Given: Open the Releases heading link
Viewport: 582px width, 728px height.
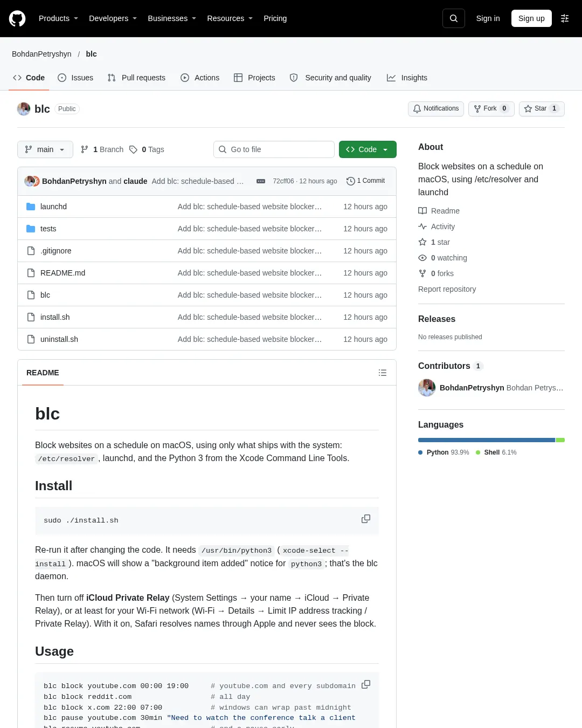Looking at the screenshot, I should pyautogui.click(x=436, y=319).
